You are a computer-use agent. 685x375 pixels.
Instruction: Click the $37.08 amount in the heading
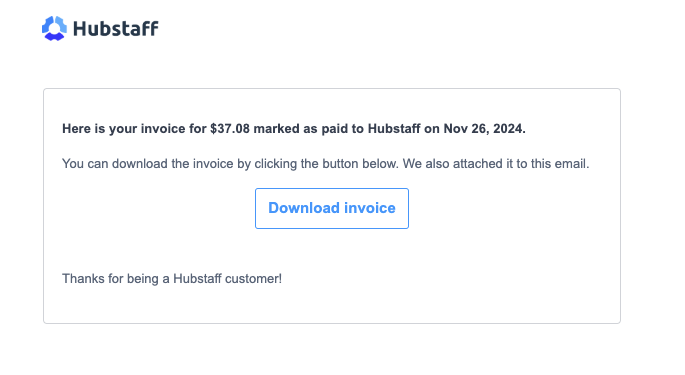point(230,128)
